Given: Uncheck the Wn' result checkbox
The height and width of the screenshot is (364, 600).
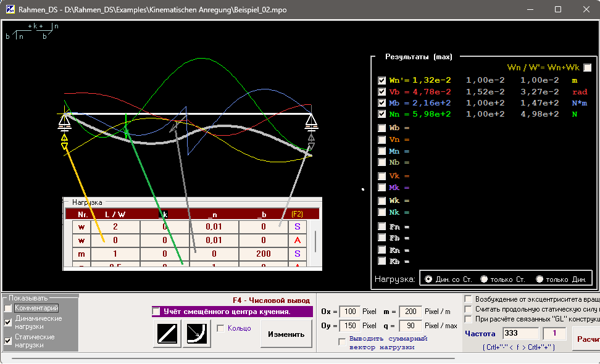Looking at the screenshot, I should (382, 80).
